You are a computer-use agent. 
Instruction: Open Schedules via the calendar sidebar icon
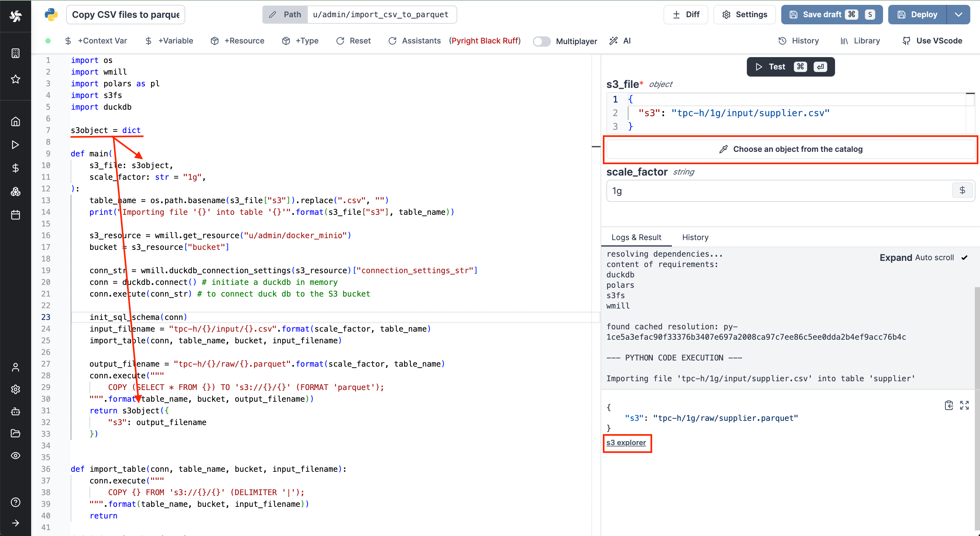(x=15, y=215)
